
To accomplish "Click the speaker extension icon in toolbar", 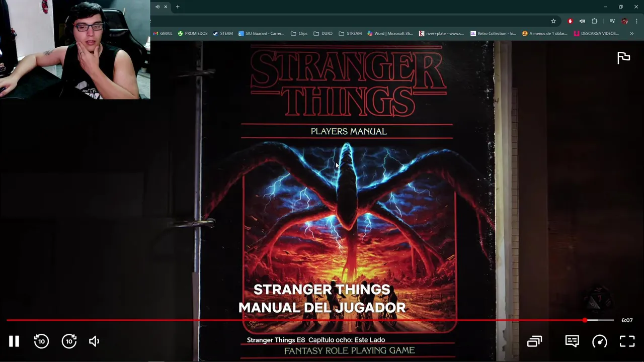I will 582,21.
